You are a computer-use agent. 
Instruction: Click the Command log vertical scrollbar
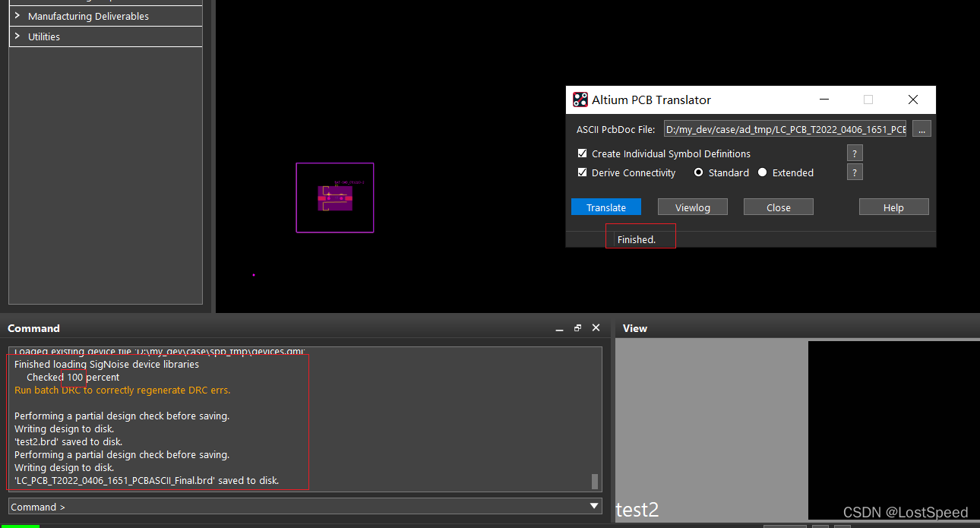[x=595, y=481]
